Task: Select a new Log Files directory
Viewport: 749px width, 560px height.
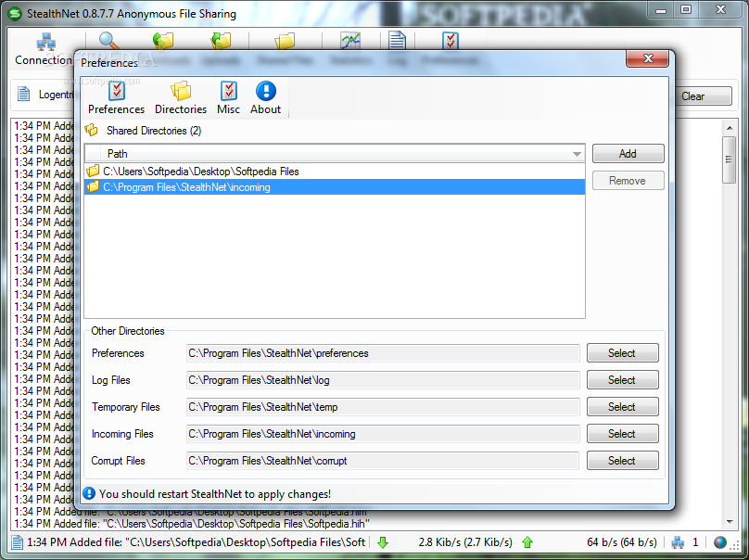Action: point(622,380)
